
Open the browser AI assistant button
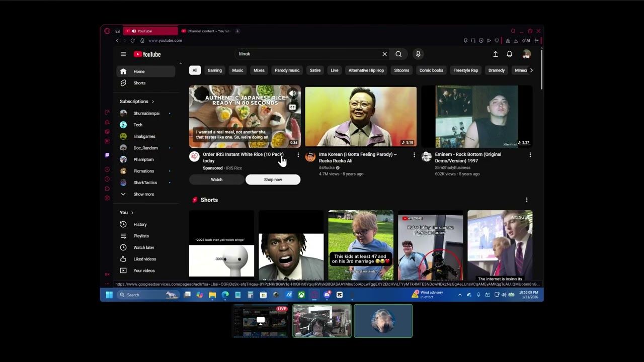click(x=526, y=40)
